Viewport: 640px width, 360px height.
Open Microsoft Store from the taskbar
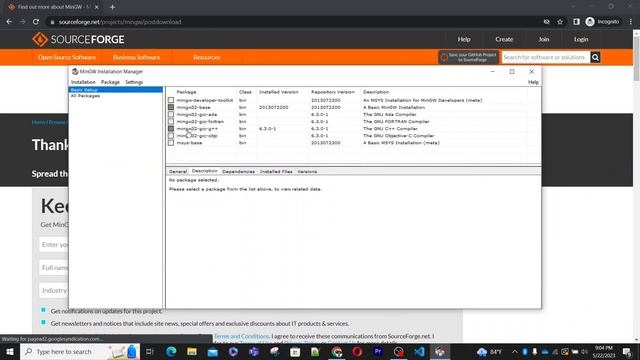point(295,351)
